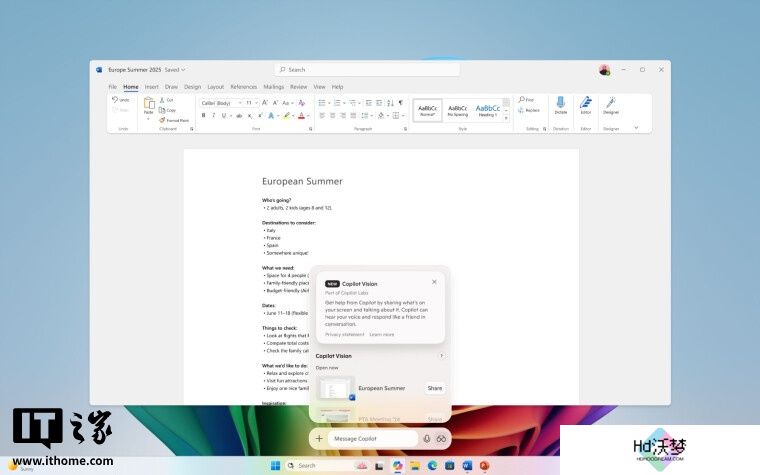
Task: Click the Find magnifier icon
Action: [x=522, y=99]
